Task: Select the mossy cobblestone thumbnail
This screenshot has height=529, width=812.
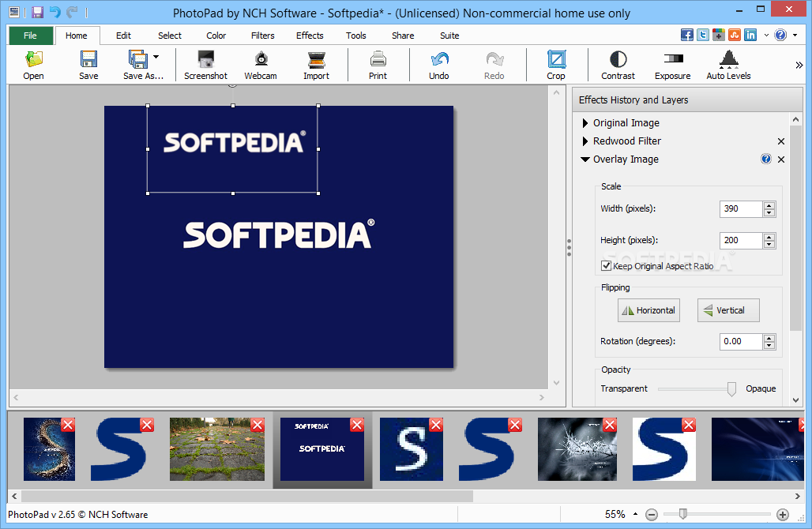Action: pos(217,449)
